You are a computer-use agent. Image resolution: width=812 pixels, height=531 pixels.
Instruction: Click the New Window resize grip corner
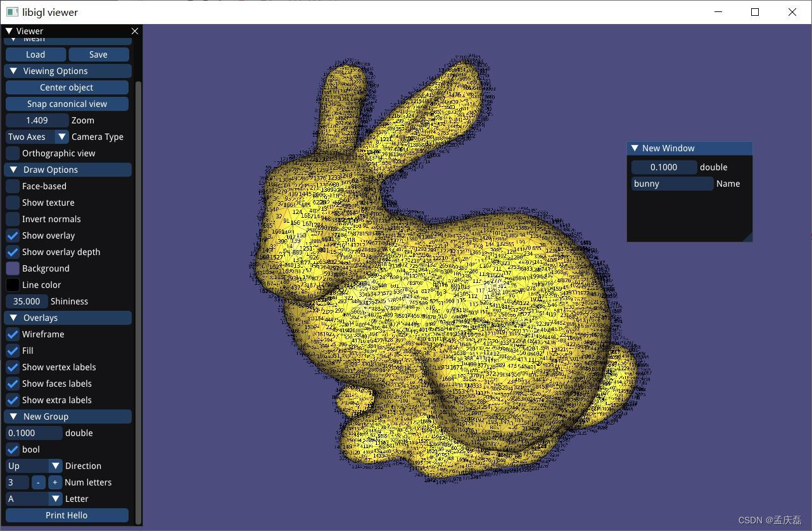point(747,237)
